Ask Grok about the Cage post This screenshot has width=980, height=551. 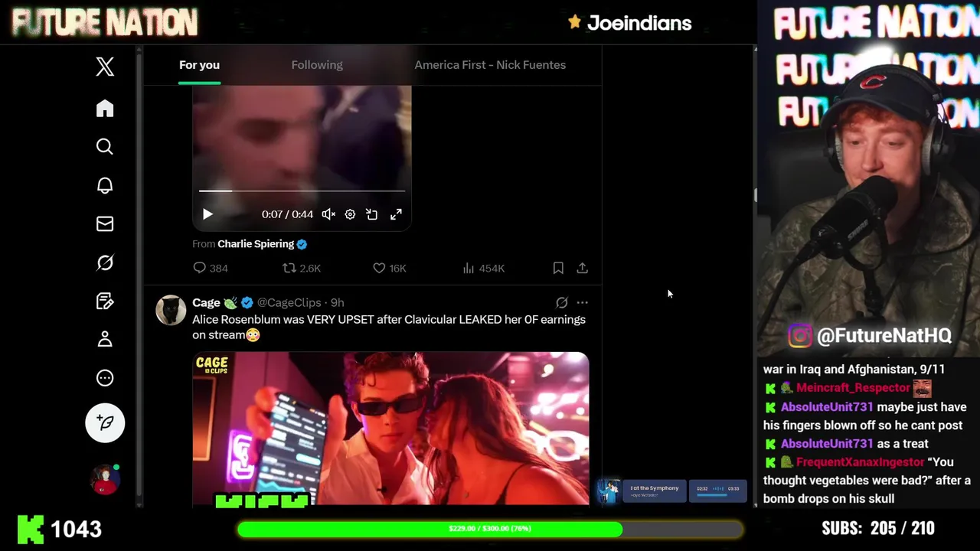pyautogui.click(x=561, y=302)
